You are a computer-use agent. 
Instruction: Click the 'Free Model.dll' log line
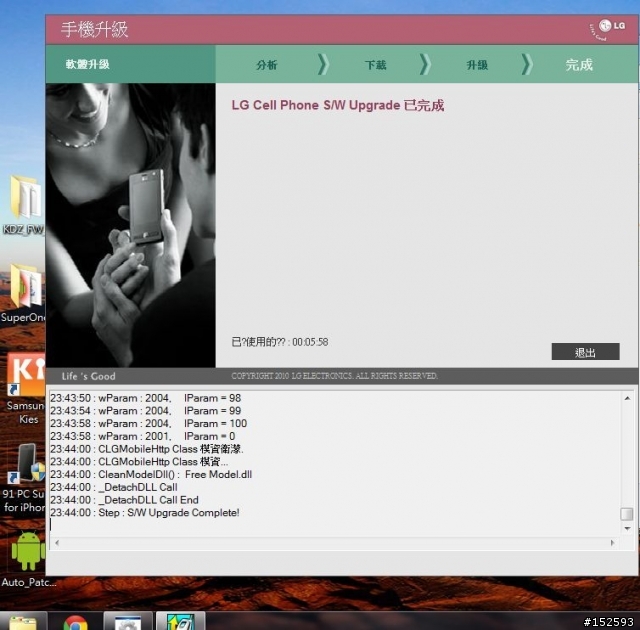(x=151, y=474)
